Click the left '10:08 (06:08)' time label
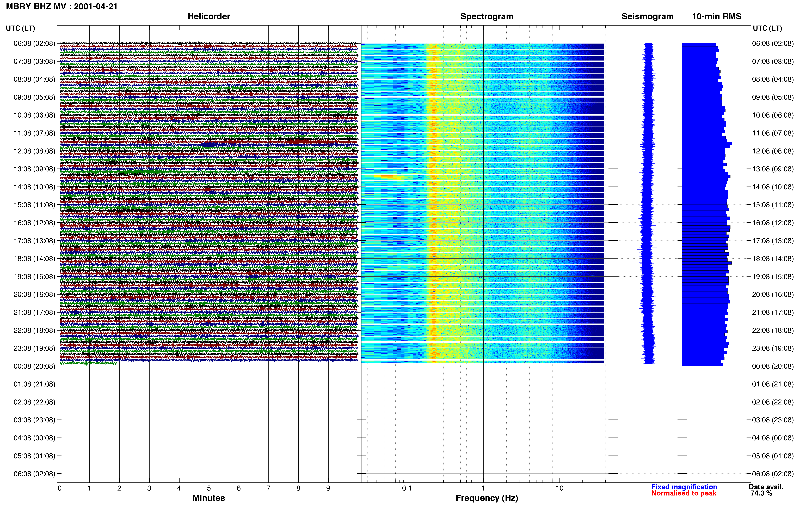The image size is (812, 508). point(34,115)
